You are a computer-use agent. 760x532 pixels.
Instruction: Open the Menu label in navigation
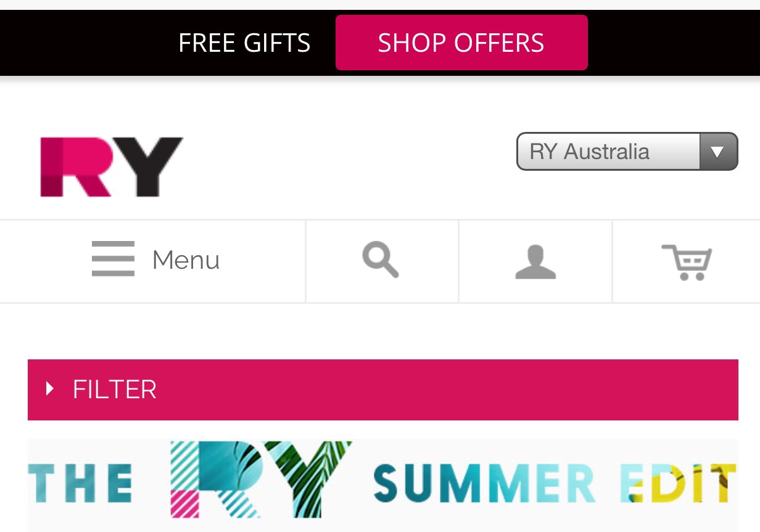(x=186, y=260)
